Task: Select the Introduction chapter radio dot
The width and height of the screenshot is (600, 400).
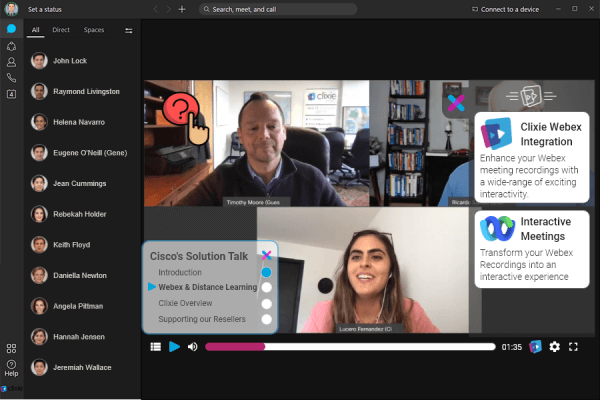Action: [x=266, y=273]
